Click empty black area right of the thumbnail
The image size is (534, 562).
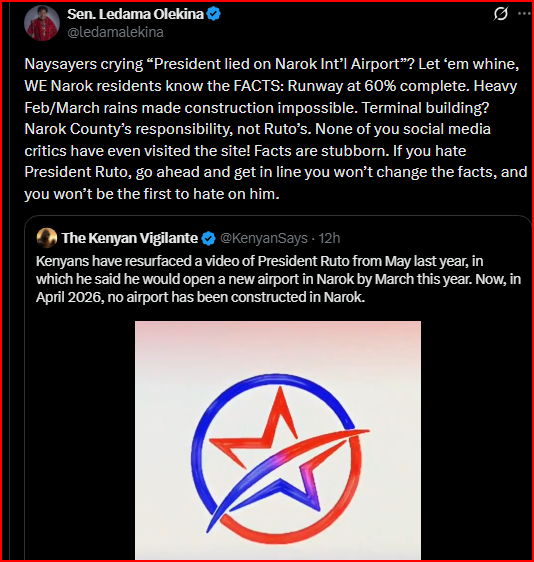[475, 440]
